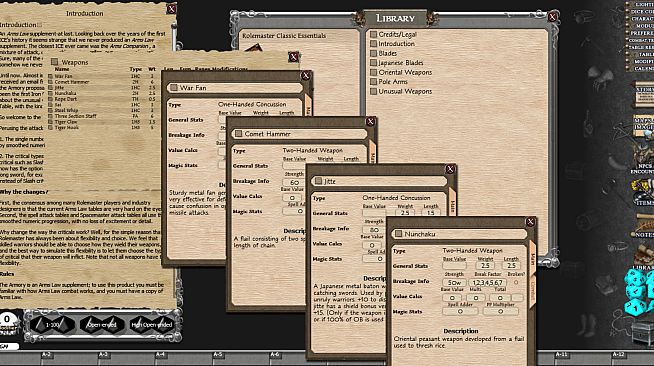654x366 pixels.
Task: Click the High Open ended dice button
Action: pos(151,324)
